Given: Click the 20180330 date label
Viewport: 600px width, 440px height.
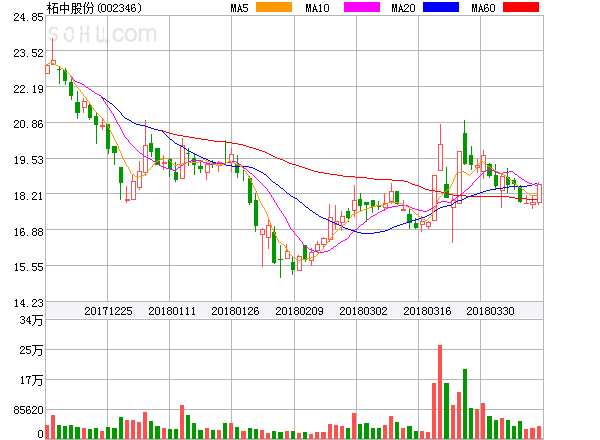Looking at the screenshot, I should point(490,311).
